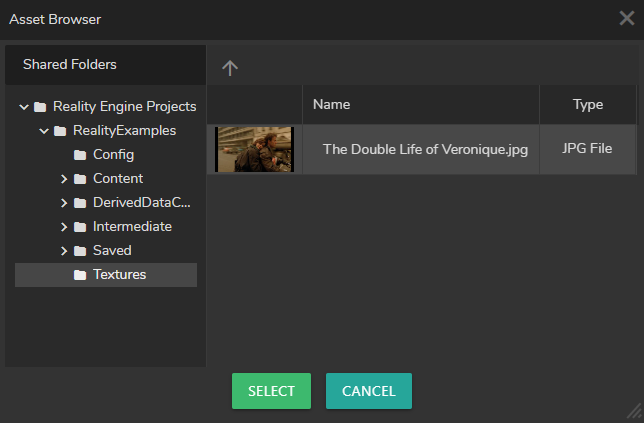This screenshot has height=423, width=644.
Task: Open the Shared Folders tab
Action: click(x=70, y=65)
